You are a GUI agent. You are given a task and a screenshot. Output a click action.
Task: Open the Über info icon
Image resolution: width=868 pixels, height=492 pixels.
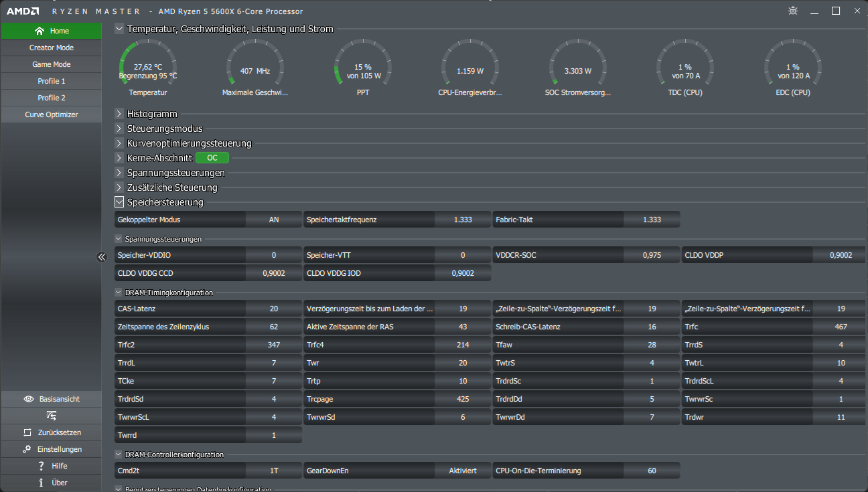pos(41,483)
